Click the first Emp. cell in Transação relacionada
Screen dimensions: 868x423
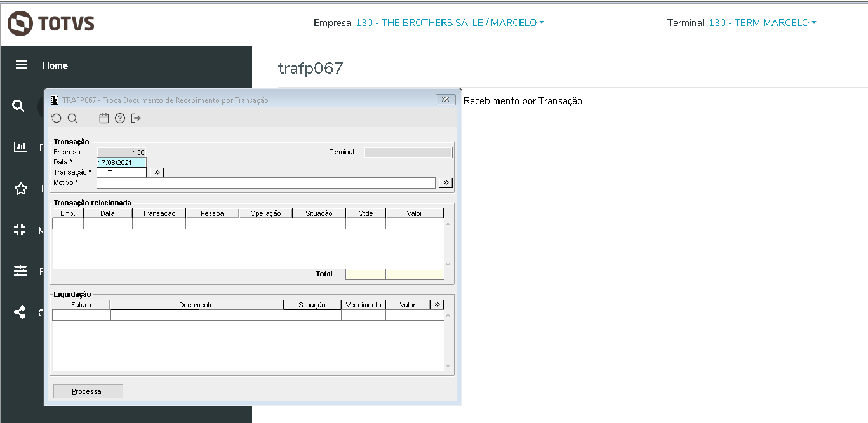pyautogui.click(x=68, y=224)
